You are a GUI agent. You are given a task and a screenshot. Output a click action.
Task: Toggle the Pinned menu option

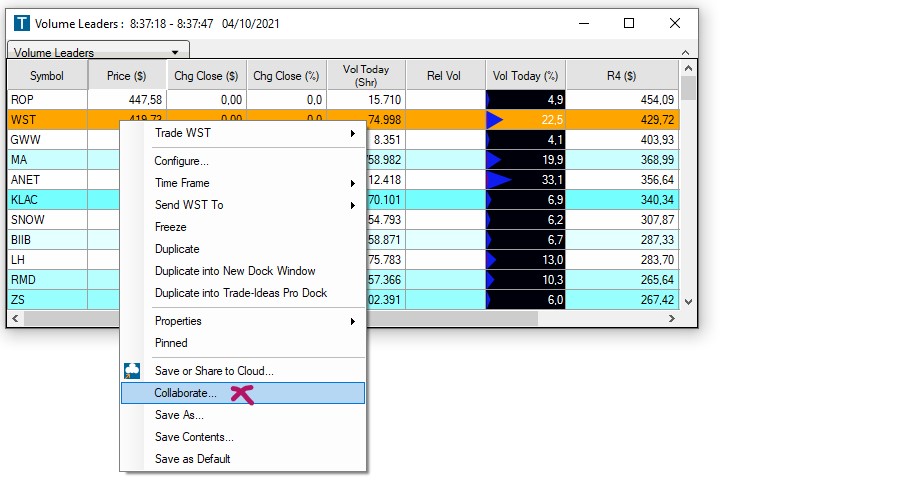pos(171,343)
